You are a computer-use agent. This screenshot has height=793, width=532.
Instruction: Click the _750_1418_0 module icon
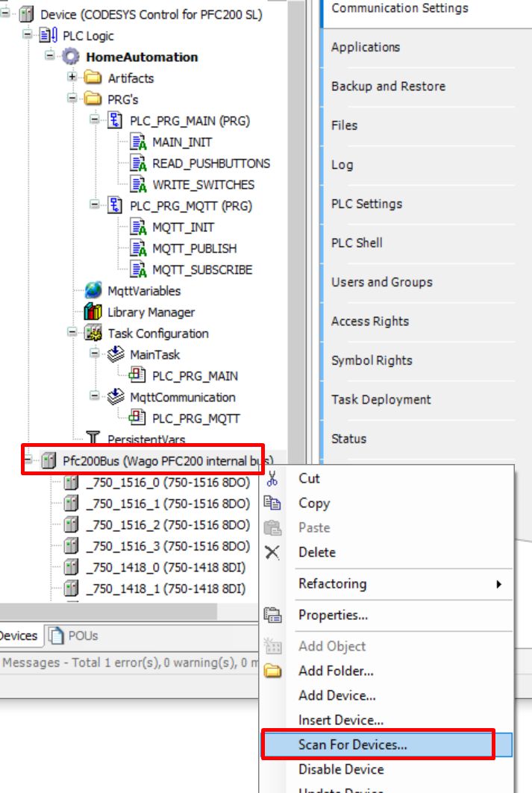click(x=72, y=568)
